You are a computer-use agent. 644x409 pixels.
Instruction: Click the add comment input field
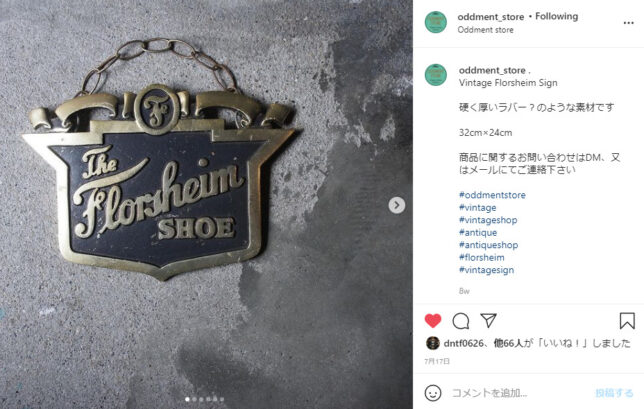point(518,393)
